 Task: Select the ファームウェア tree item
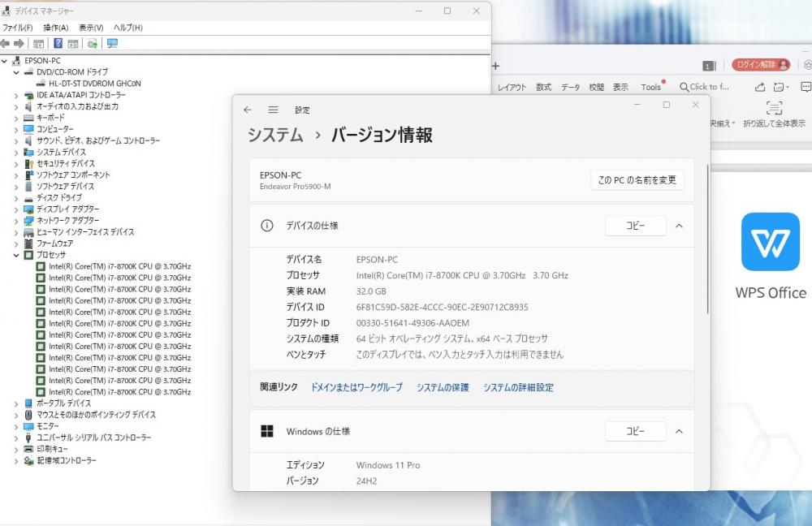pos(54,244)
